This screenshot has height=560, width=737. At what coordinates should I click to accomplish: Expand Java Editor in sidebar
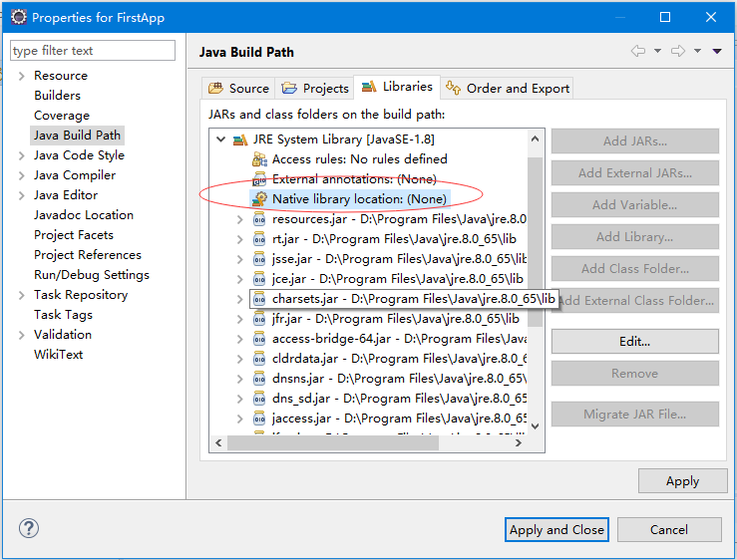(21, 195)
